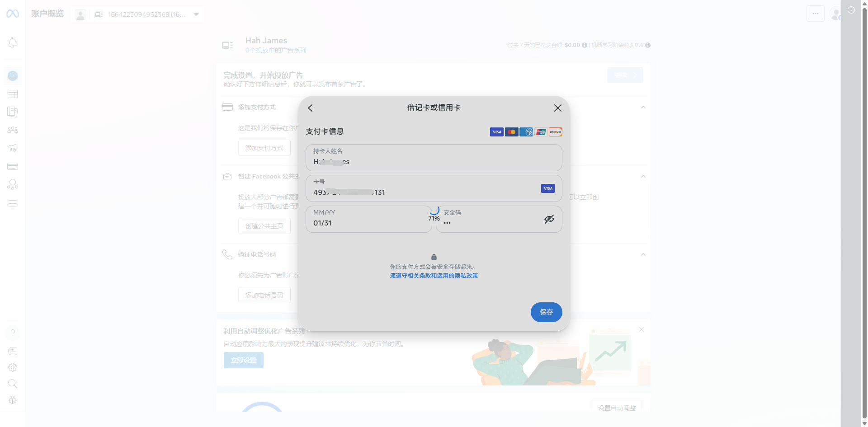Image resolution: width=868 pixels, height=427 pixels.
Task: Open the notifications bell in the sidebar
Action: 13,42
